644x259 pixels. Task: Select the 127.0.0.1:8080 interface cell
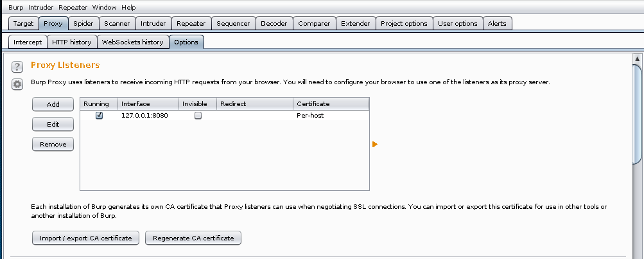[148, 116]
